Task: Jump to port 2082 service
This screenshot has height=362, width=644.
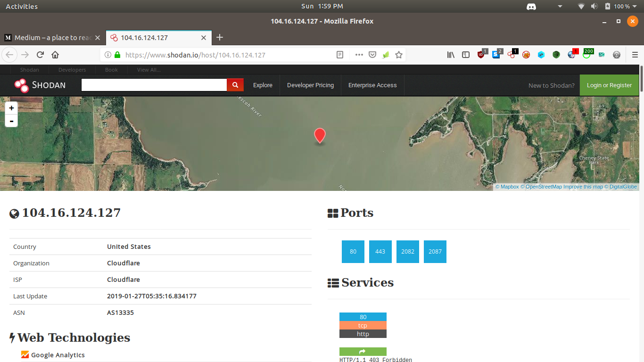Action: point(408,252)
